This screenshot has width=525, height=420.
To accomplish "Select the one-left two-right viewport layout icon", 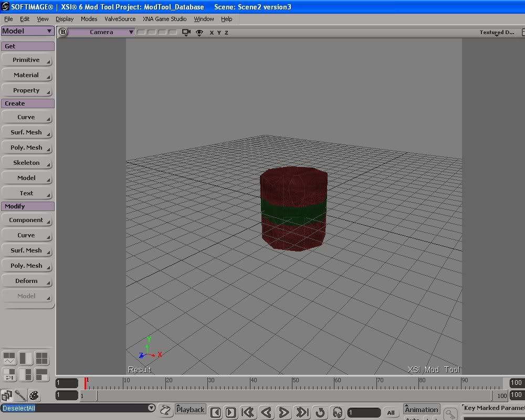I will pyautogui.click(x=25, y=374).
